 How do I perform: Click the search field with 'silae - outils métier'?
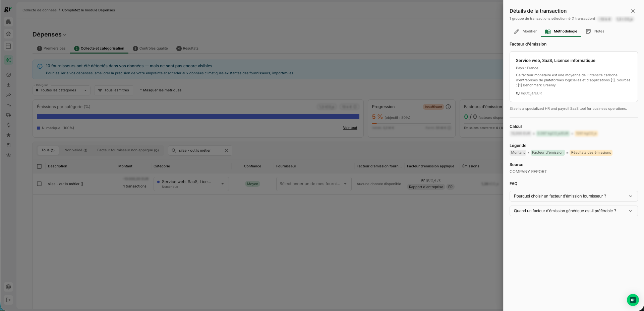point(200,151)
